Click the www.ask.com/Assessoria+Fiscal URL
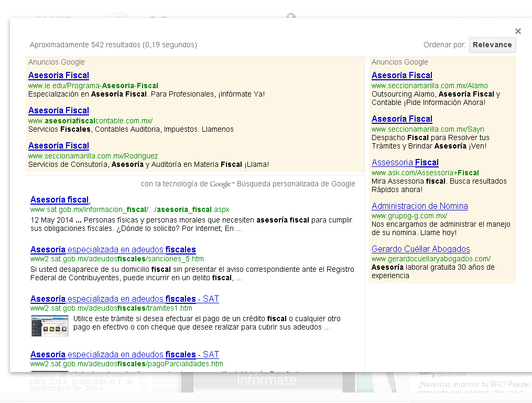The width and height of the screenshot is (532, 403). coord(425,173)
